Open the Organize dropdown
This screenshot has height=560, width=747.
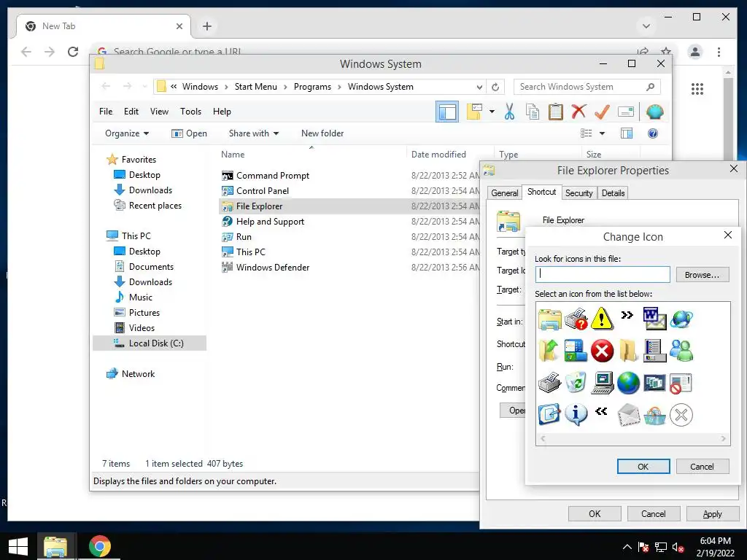click(x=127, y=133)
